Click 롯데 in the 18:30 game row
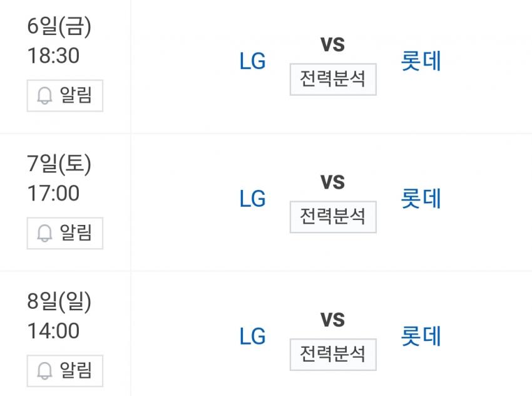The width and height of the screenshot is (532, 396). coord(421,61)
